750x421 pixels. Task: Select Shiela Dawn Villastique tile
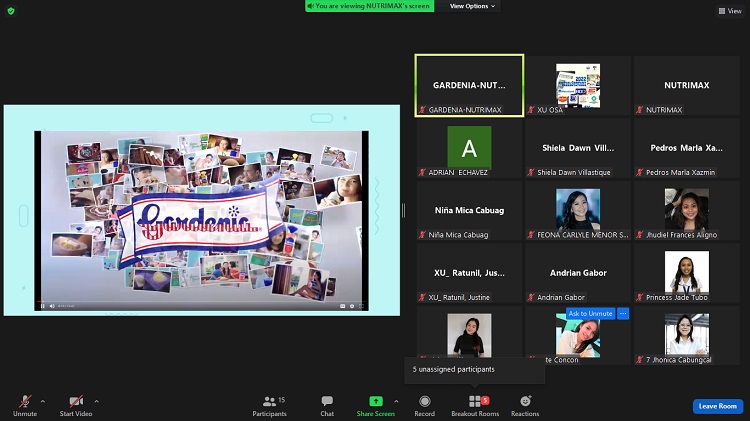pos(578,148)
